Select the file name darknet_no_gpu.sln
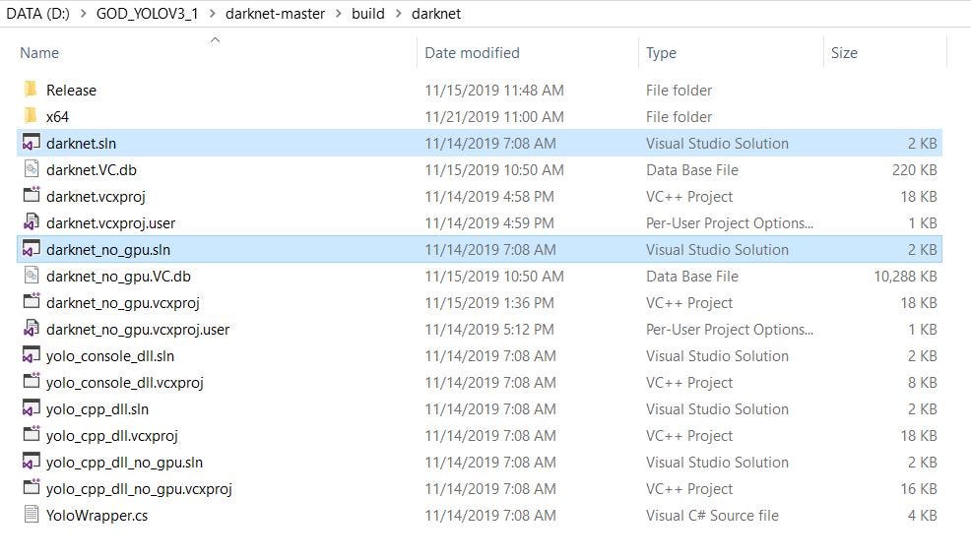971x560 pixels. (107, 250)
